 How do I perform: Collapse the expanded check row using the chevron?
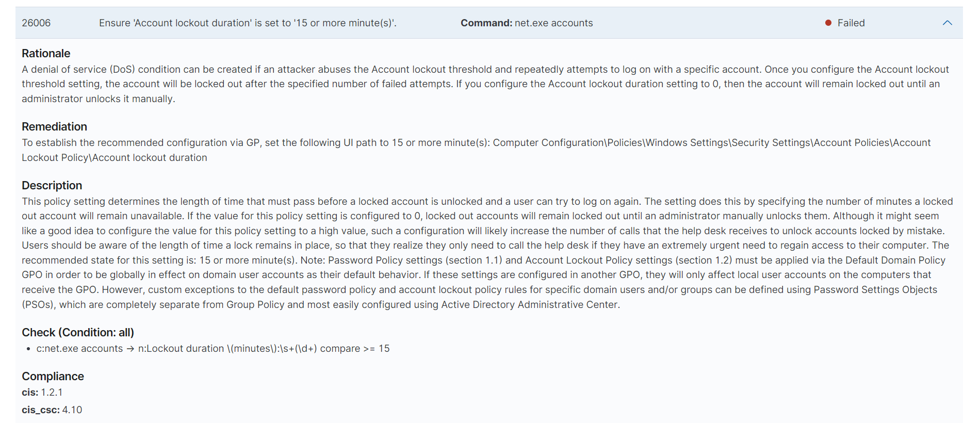947,23
